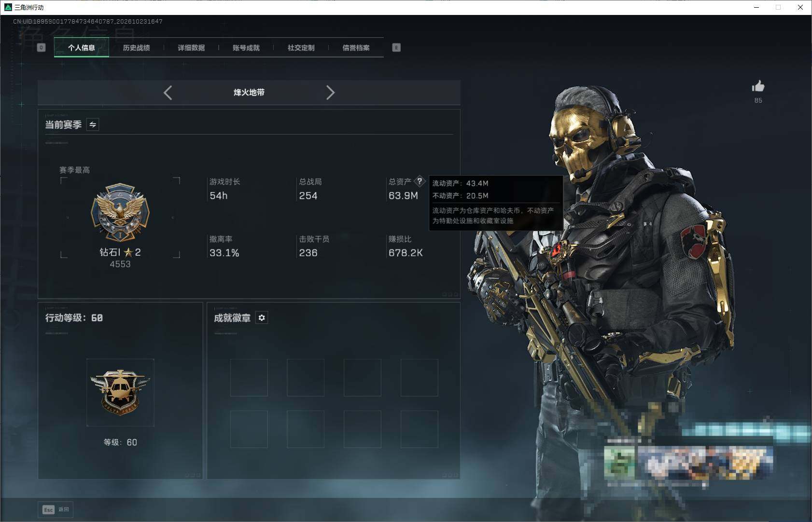Click the 游戏时长 54h value
Image resolution: width=812 pixels, height=522 pixels.
pyautogui.click(x=219, y=195)
